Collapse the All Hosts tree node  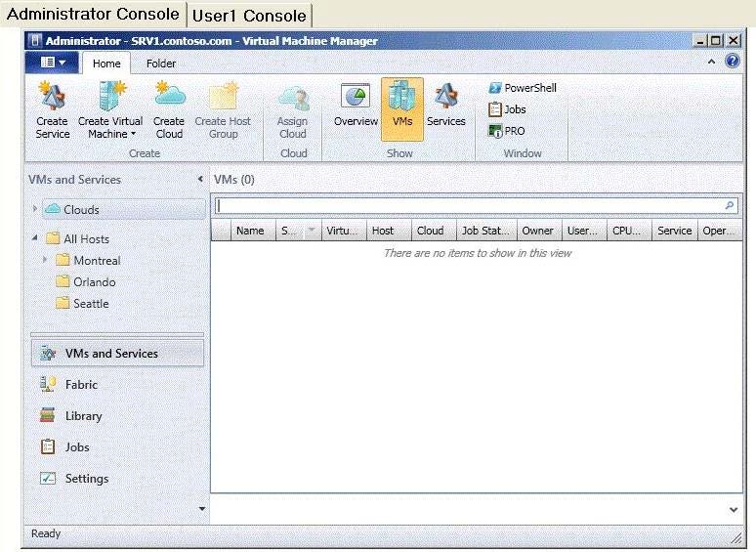pyautogui.click(x=35, y=237)
